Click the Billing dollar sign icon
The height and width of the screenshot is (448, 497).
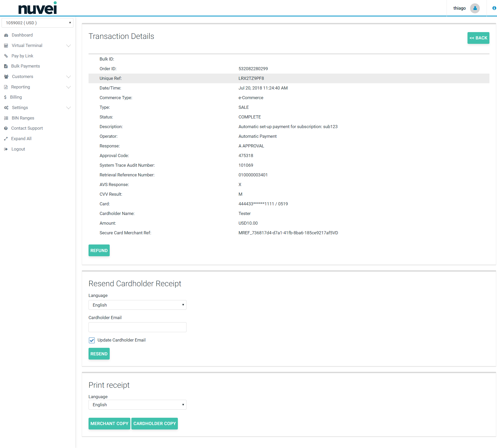(5, 97)
